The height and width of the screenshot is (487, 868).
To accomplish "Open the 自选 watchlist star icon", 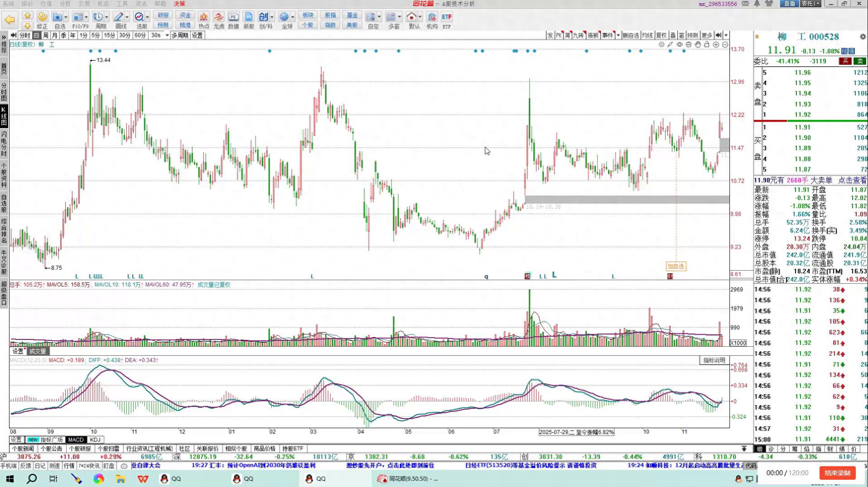I will pos(58,17).
